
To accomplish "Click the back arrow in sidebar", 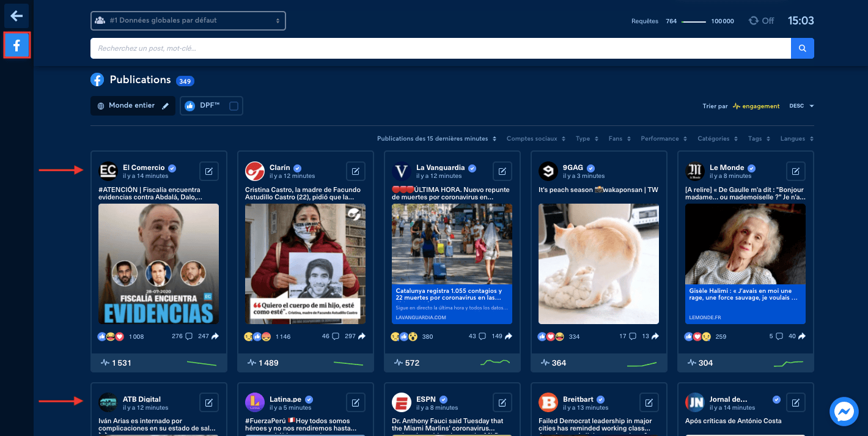I will (17, 15).
